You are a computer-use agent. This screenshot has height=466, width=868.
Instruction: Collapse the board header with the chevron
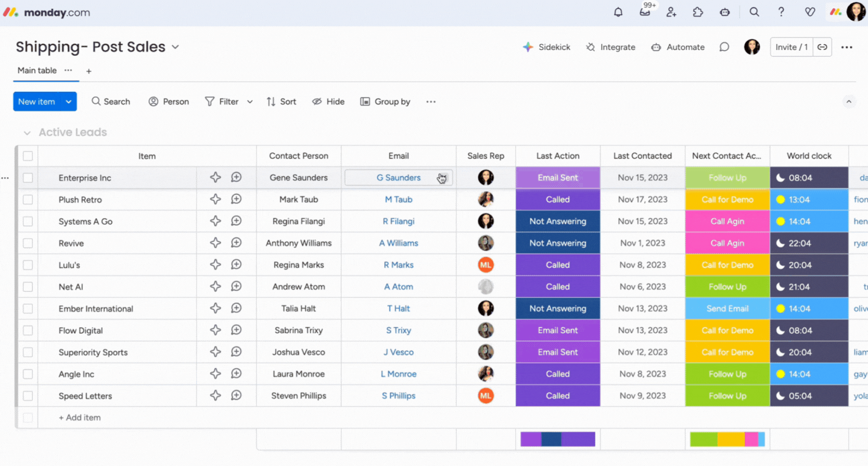click(849, 102)
